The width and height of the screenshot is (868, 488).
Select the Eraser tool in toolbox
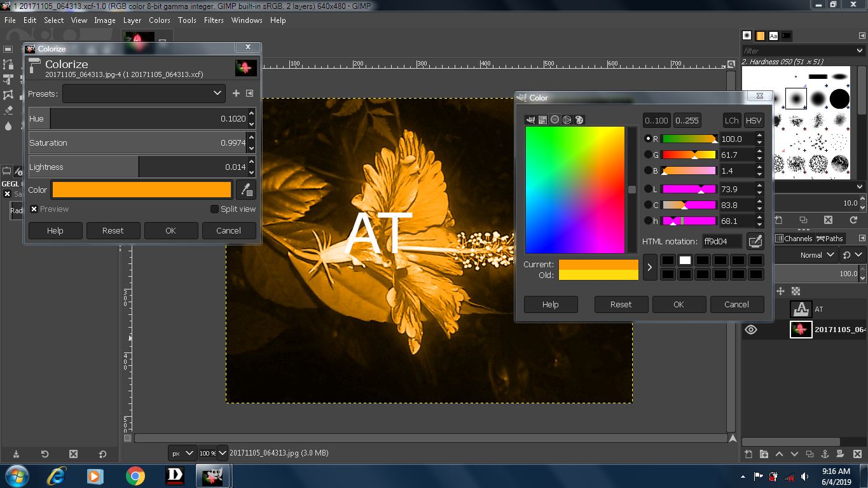pos(8,110)
